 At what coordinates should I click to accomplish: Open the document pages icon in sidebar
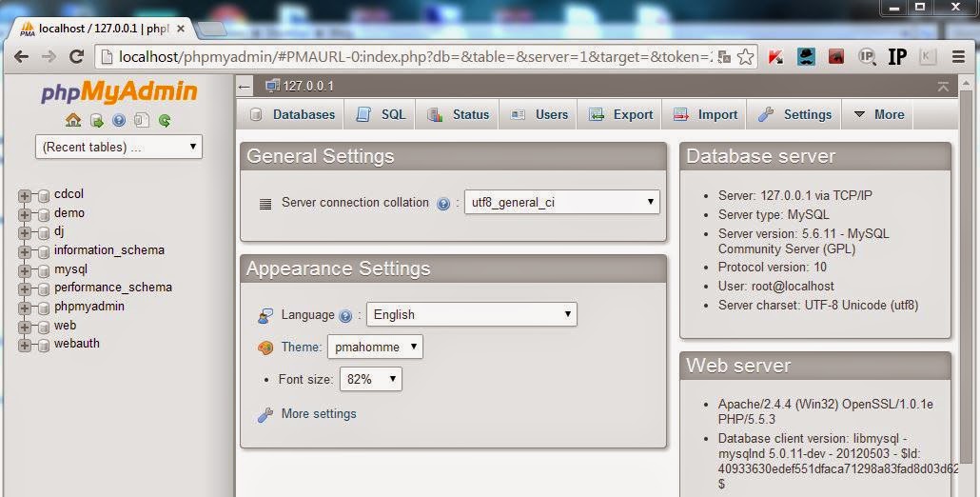(142, 120)
